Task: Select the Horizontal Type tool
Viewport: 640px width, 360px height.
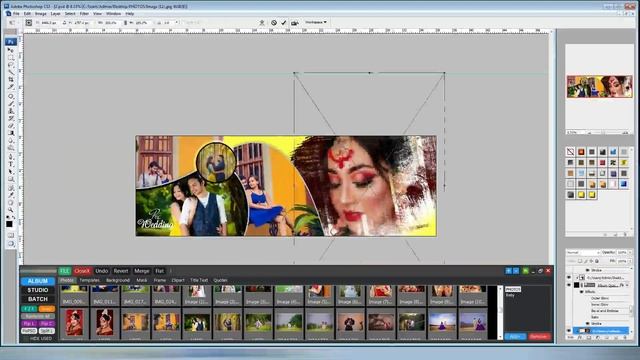Action: tap(11, 164)
